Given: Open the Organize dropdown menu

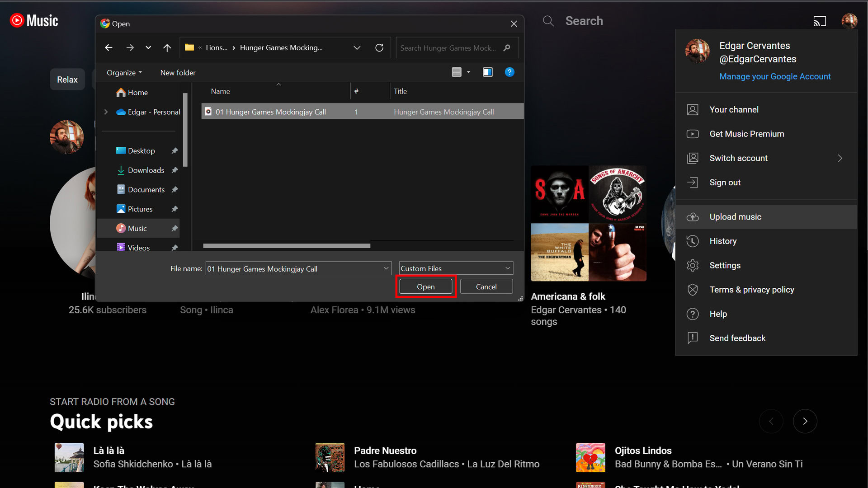Looking at the screenshot, I should coord(124,73).
